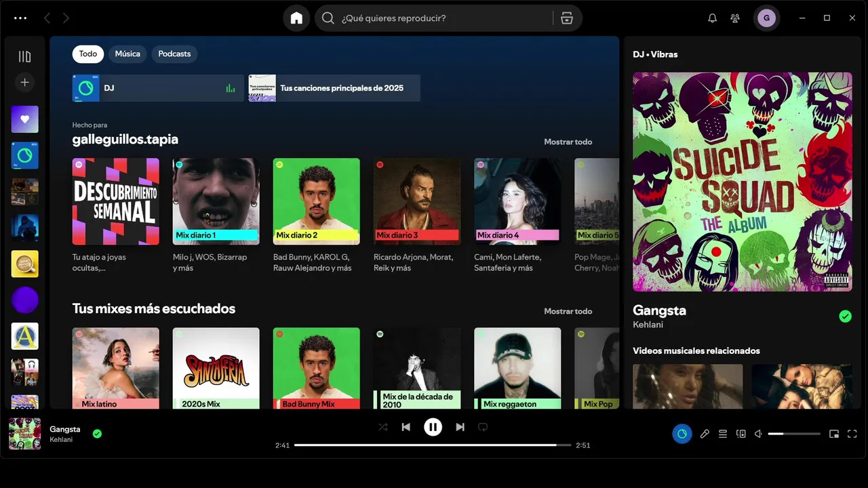Open the galleguillos.tapia heading link
Image resolution: width=868 pixels, height=488 pixels.
click(125, 139)
